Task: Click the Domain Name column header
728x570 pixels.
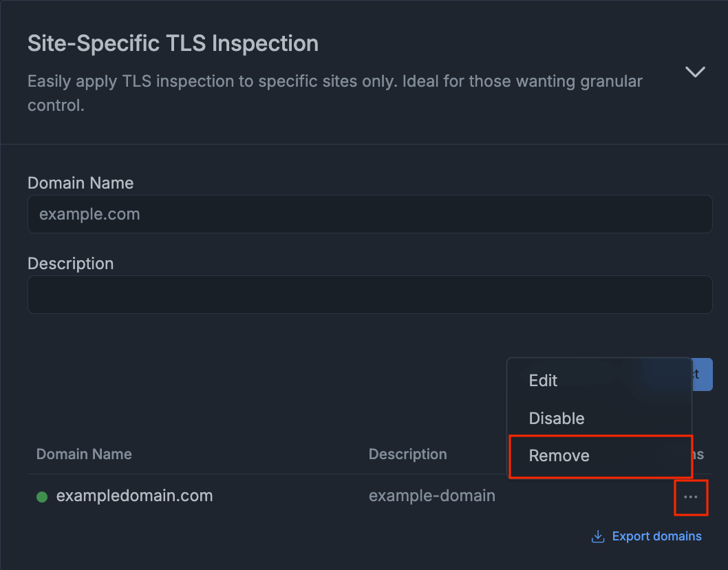Action: pos(84,454)
